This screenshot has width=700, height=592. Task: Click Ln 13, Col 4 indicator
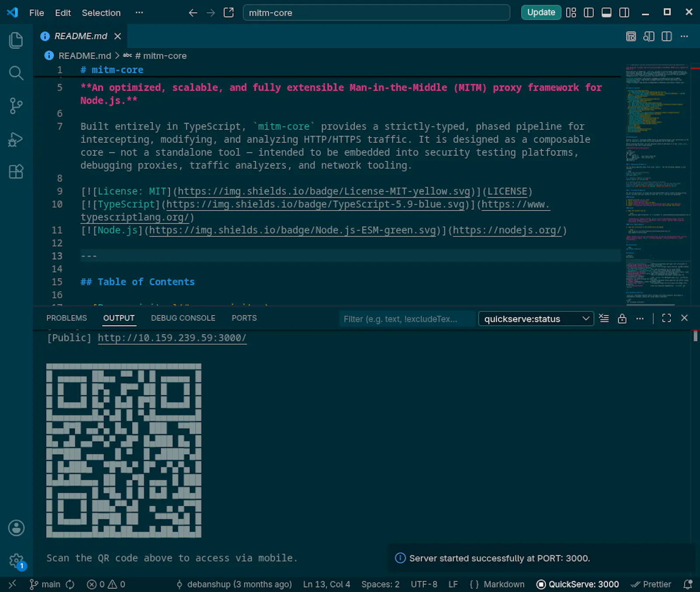[326, 585]
